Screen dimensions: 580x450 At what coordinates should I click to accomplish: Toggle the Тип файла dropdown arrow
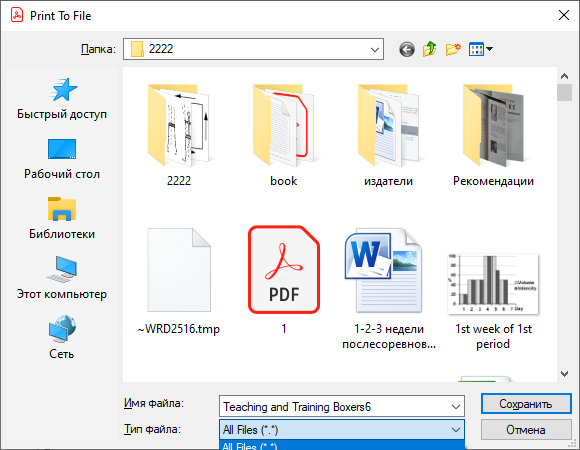[x=456, y=430]
